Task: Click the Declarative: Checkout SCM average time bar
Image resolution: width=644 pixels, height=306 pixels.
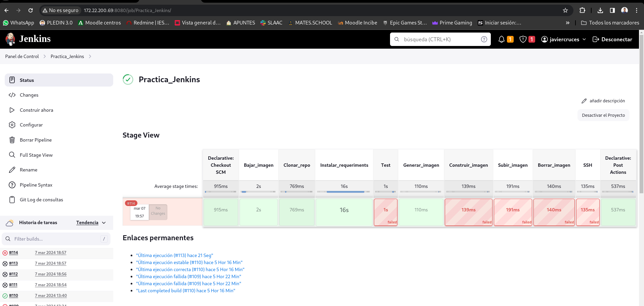Action: (x=220, y=192)
